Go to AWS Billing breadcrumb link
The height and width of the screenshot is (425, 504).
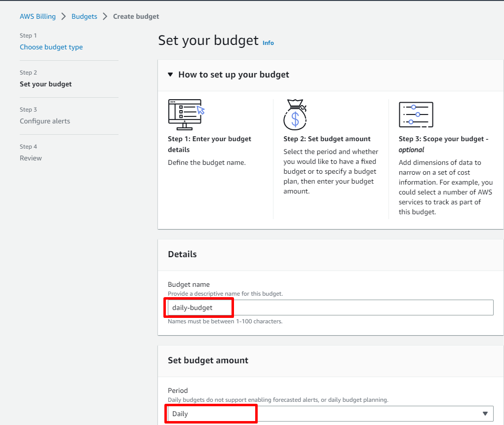pos(38,16)
